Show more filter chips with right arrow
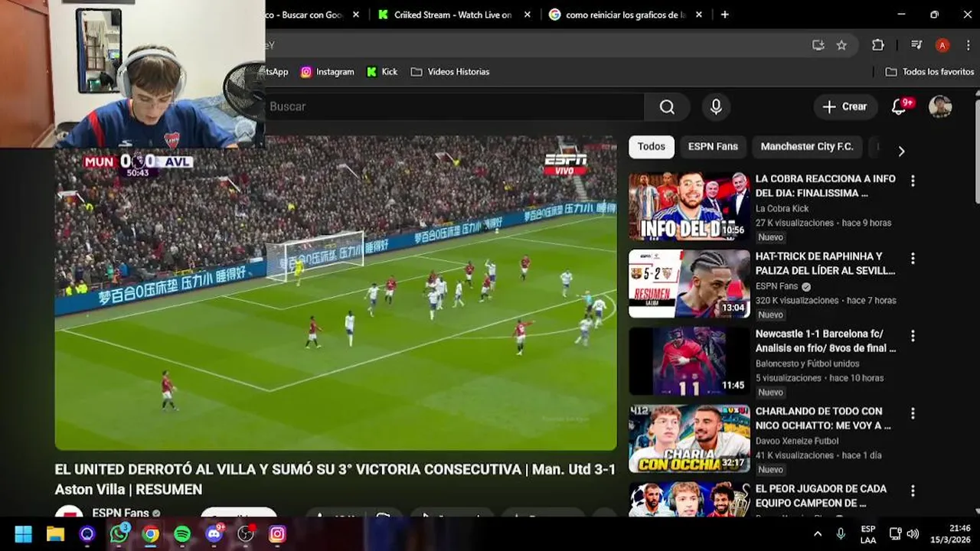Viewport: 980px width, 551px height. [x=901, y=151]
